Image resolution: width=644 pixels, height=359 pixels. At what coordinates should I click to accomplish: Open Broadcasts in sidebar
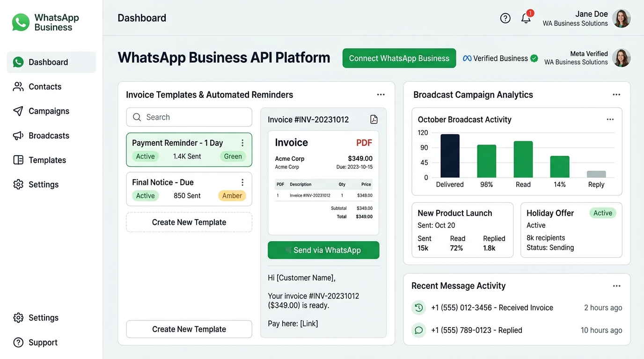click(51, 136)
